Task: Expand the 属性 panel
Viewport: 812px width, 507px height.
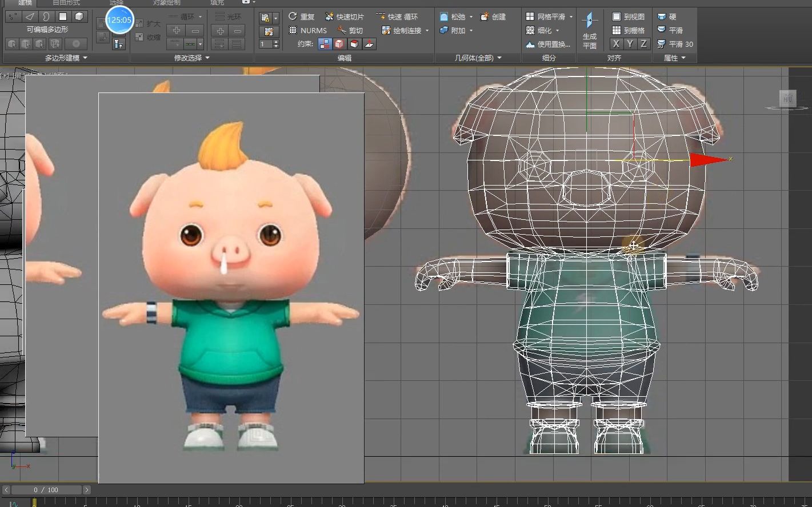Action: click(x=675, y=58)
